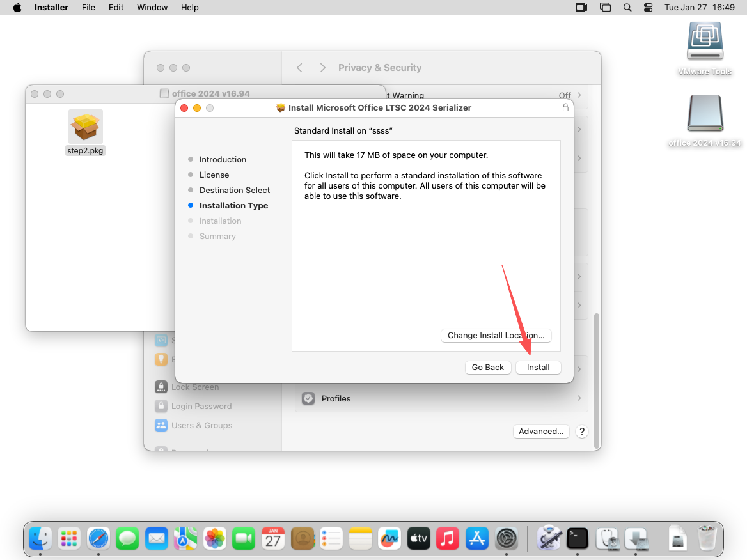Click the help question mark button
This screenshot has width=747, height=560.
(x=581, y=432)
